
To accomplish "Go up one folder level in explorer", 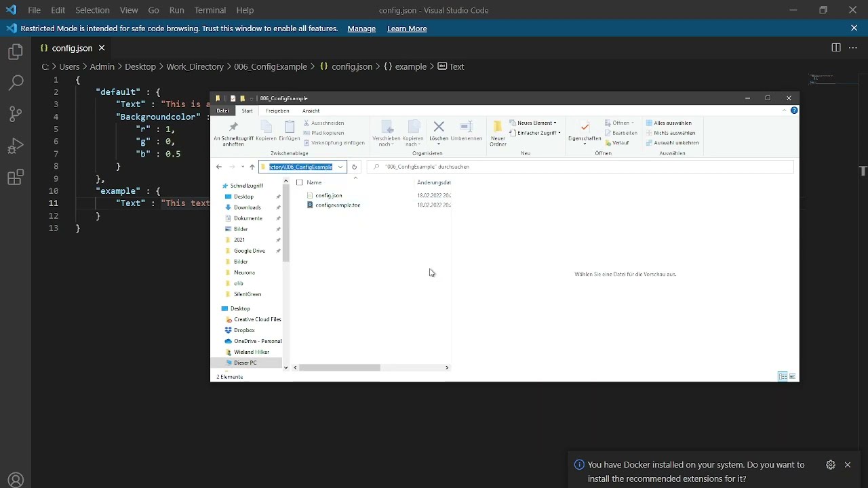I will tap(252, 167).
